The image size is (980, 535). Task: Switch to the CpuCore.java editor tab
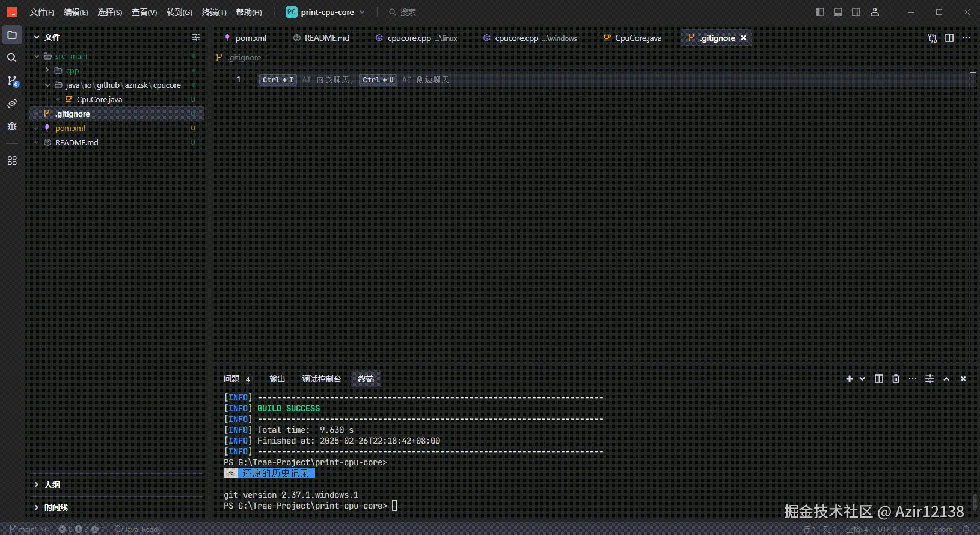[632, 38]
